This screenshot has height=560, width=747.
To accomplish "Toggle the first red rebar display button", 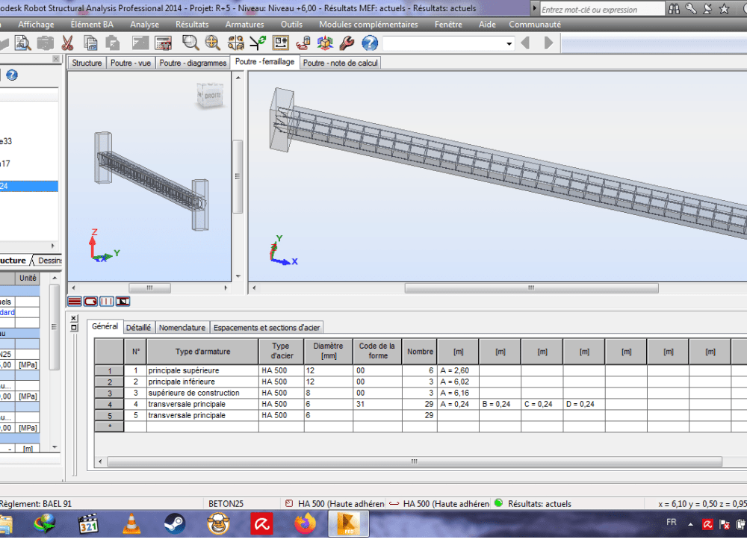I will [x=75, y=301].
